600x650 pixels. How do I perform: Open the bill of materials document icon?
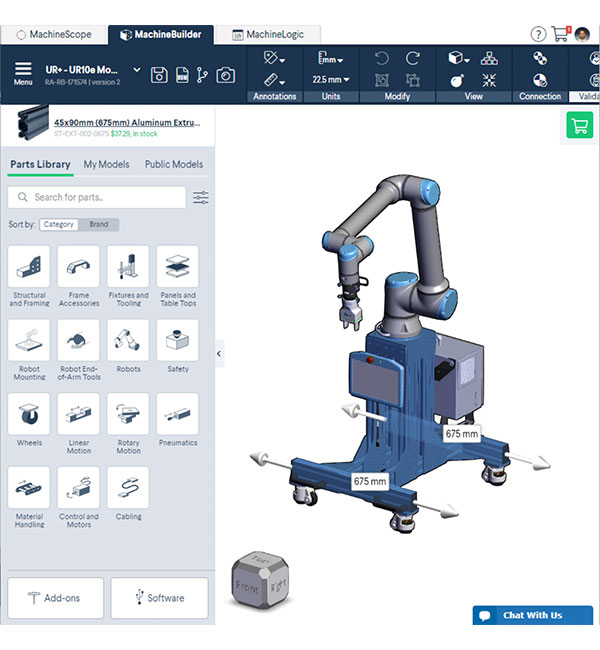point(182,75)
